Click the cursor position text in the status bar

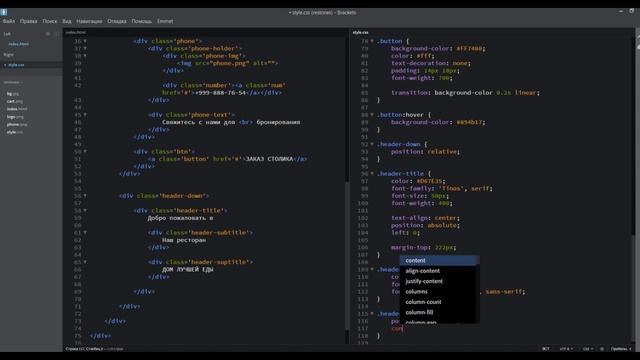85,349
